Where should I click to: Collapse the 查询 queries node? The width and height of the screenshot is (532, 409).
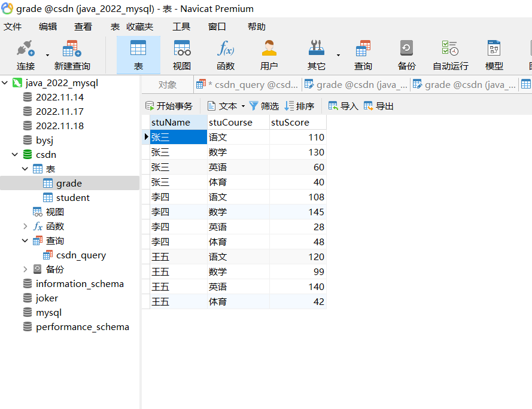[25, 241]
